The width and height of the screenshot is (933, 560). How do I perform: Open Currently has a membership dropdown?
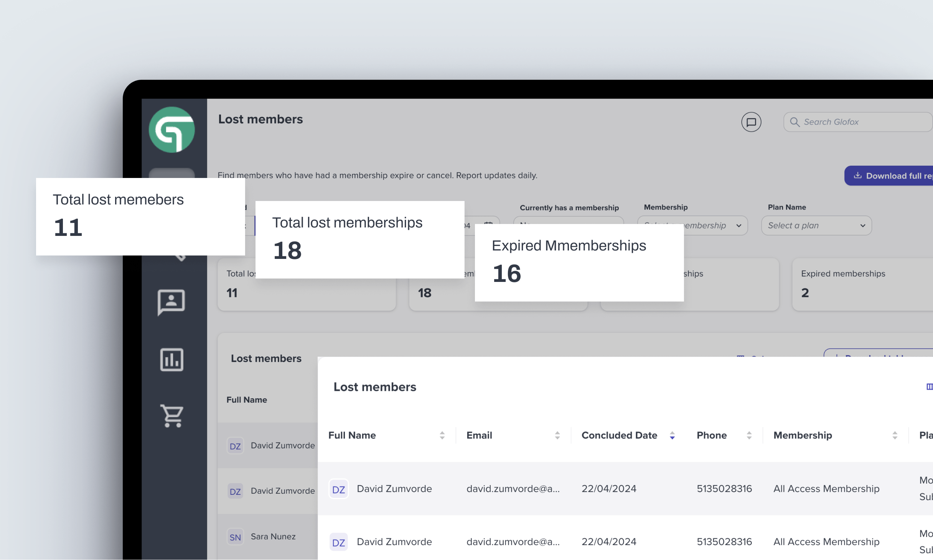[x=568, y=220]
